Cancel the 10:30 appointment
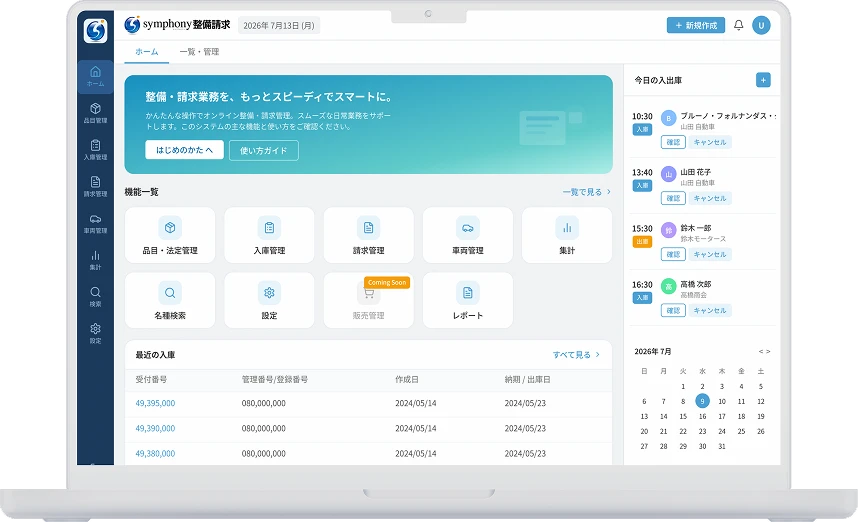 pyautogui.click(x=710, y=142)
